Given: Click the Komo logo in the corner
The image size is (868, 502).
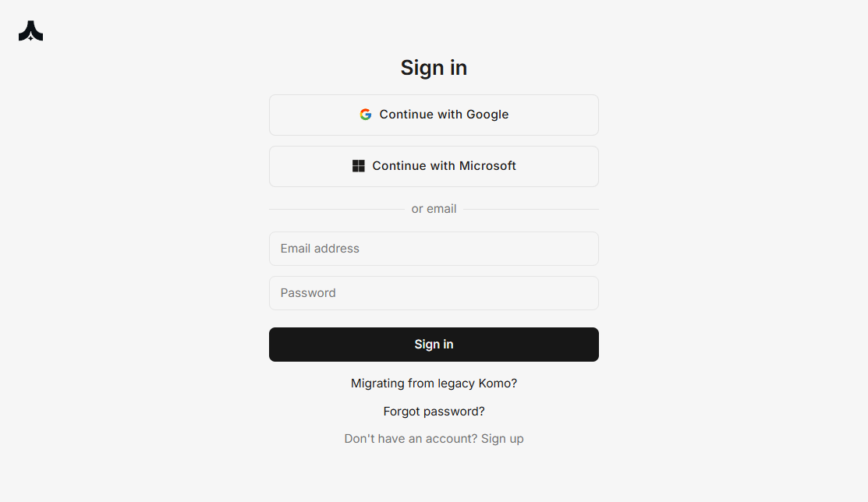Looking at the screenshot, I should point(30,31).
